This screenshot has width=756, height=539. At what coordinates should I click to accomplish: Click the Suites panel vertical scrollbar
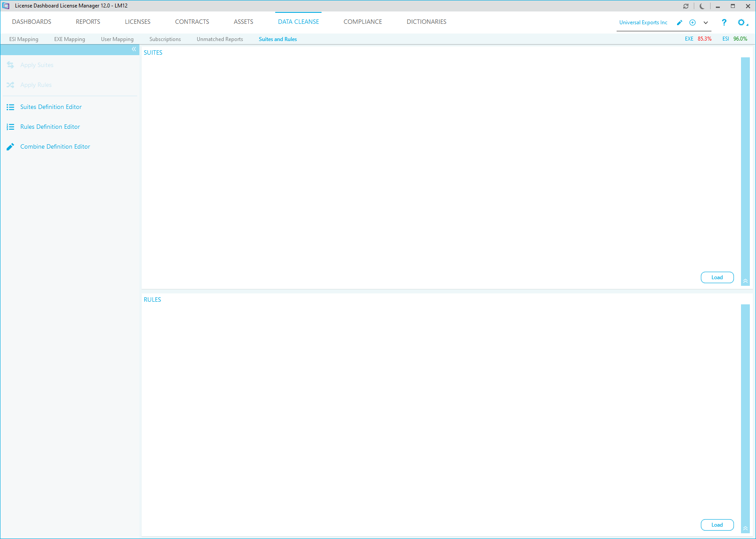pos(745,168)
